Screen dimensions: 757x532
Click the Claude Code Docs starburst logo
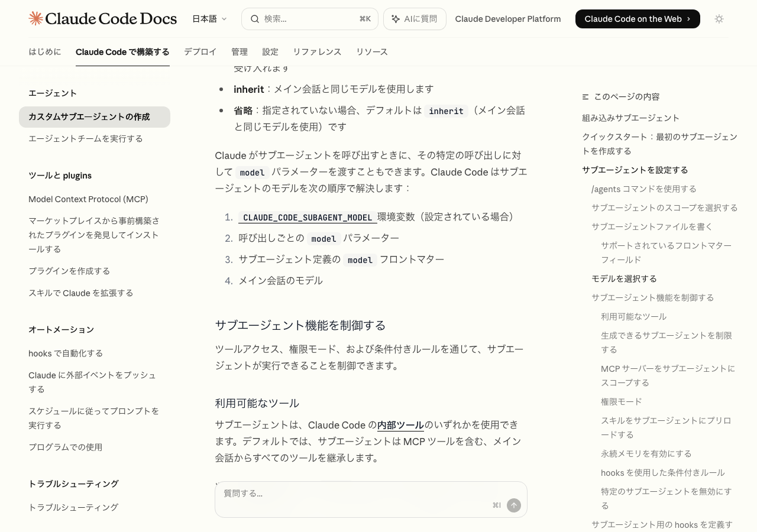(36, 19)
